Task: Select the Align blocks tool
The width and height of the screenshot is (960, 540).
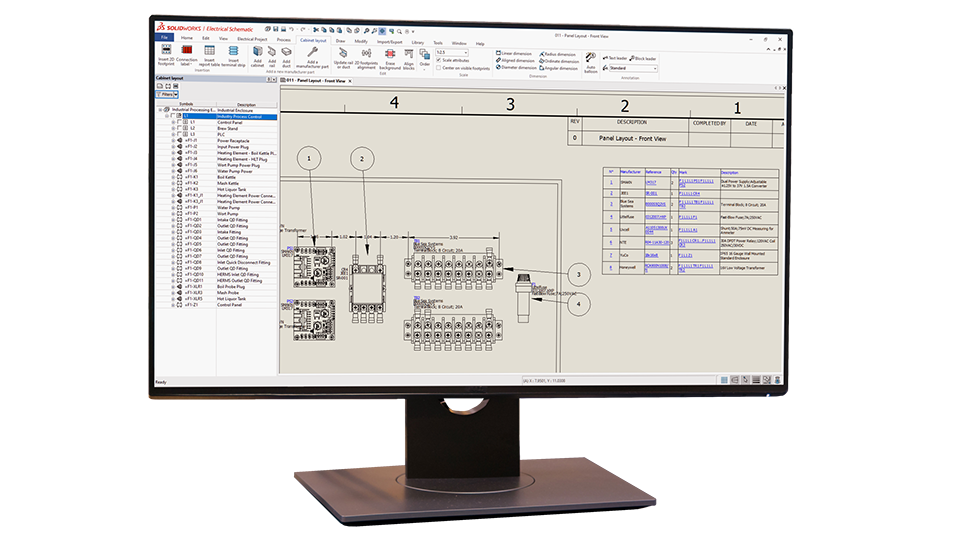Action: tap(409, 58)
